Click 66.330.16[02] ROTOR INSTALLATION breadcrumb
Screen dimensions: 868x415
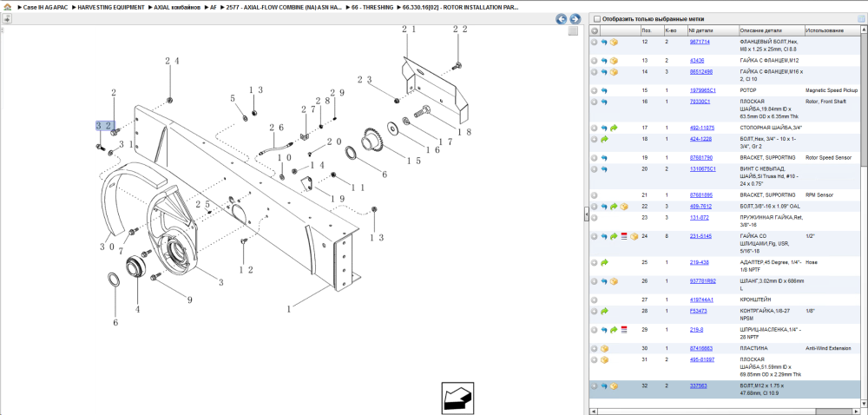tap(462, 8)
